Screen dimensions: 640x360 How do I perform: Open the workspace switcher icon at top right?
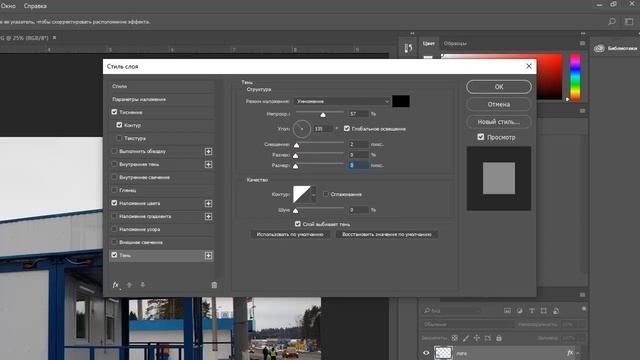pyautogui.click(x=629, y=22)
